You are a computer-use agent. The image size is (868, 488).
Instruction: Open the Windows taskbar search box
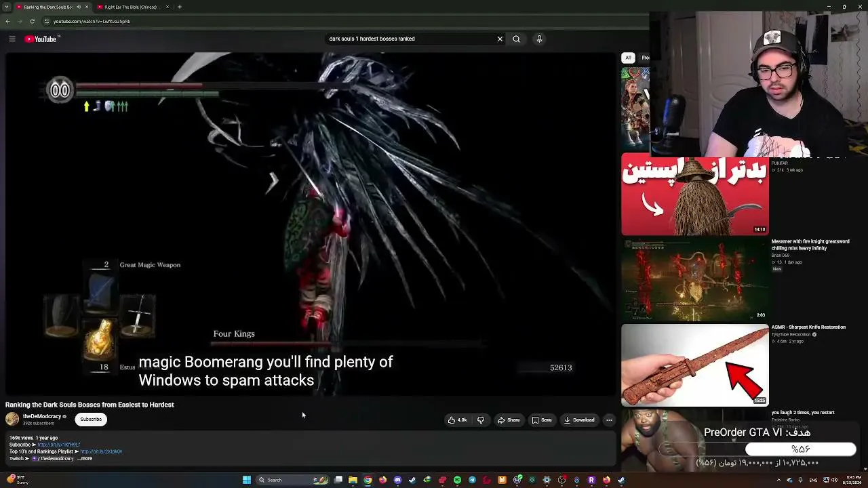(x=292, y=480)
